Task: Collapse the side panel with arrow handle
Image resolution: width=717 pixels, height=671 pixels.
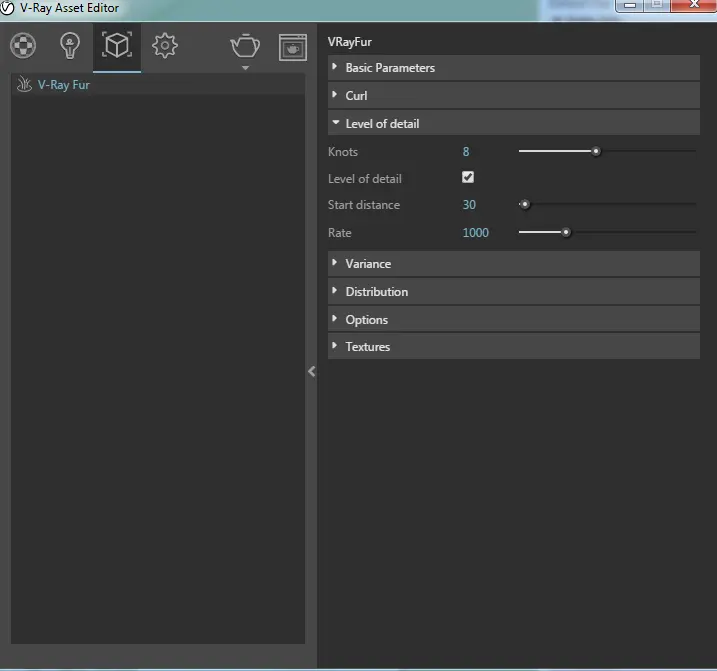Action: point(311,371)
